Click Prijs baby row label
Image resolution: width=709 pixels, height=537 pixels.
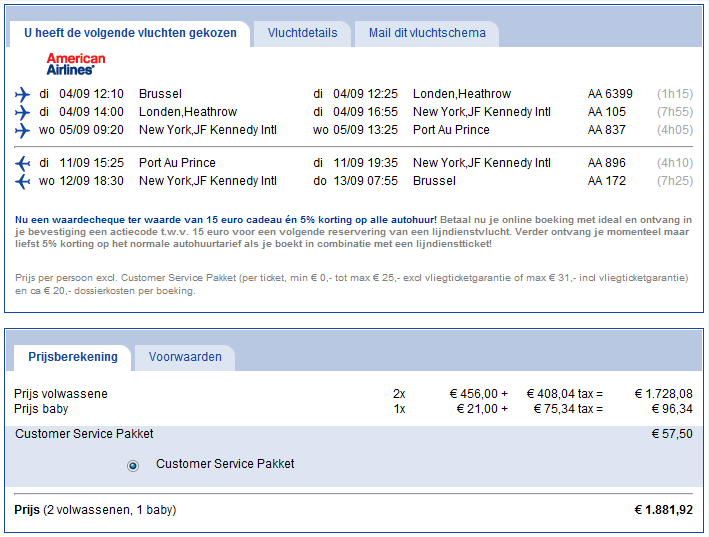(41, 409)
